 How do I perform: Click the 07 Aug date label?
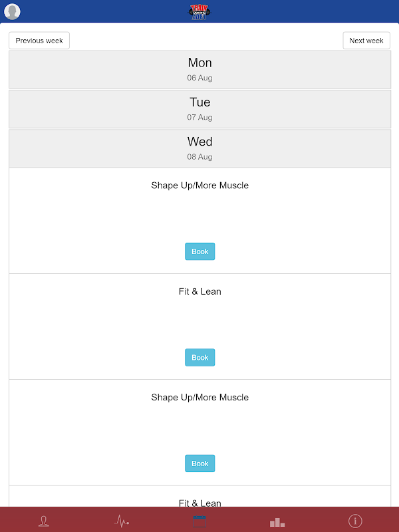click(x=199, y=118)
